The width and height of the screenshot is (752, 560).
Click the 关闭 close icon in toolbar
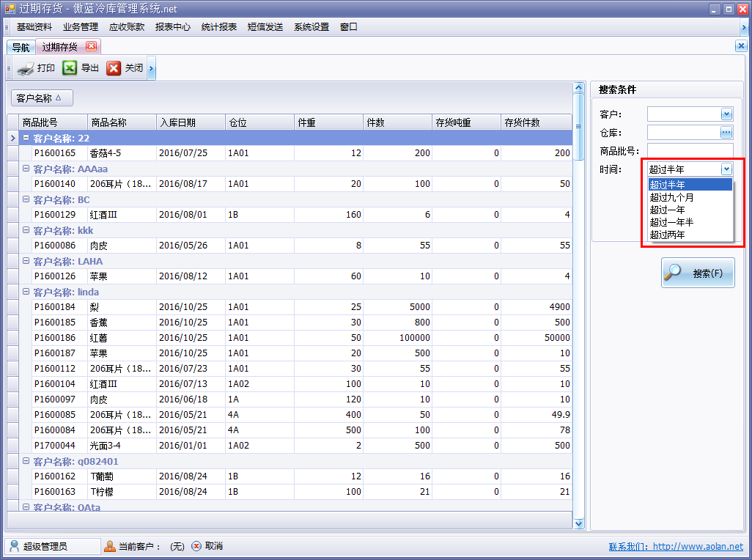tap(112, 67)
